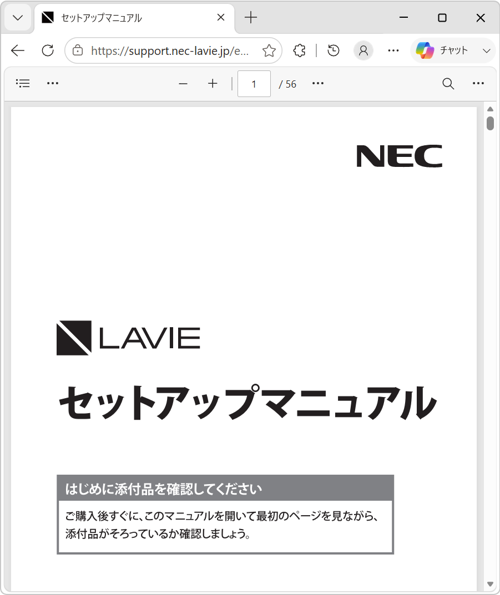
Task: Click the scrollbar down arrow
Action: [x=490, y=584]
